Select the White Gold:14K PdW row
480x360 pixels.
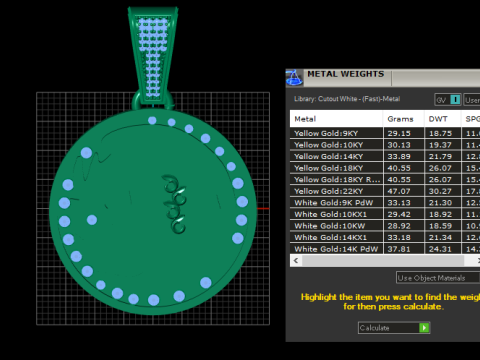(x=385, y=249)
